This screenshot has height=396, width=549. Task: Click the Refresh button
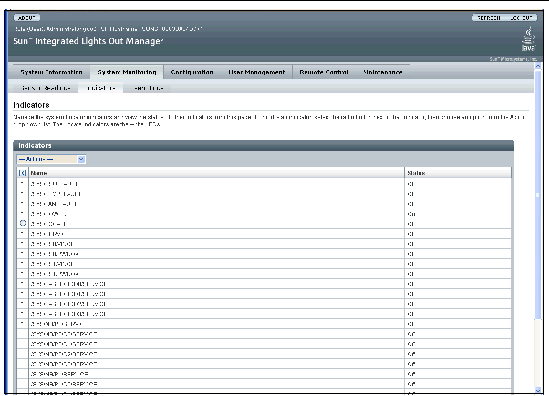pos(489,18)
